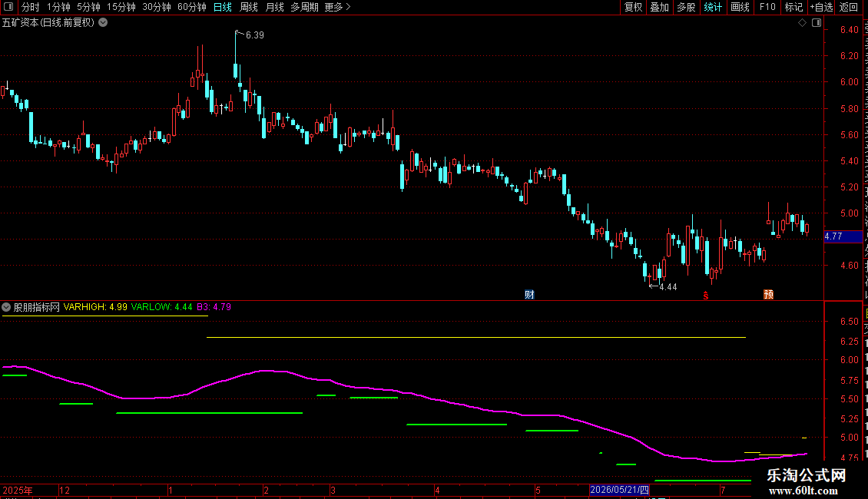The width and height of the screenshot is (868, 499).
Task: Click the 2025年 time axis label
Action: click(17, 491)
